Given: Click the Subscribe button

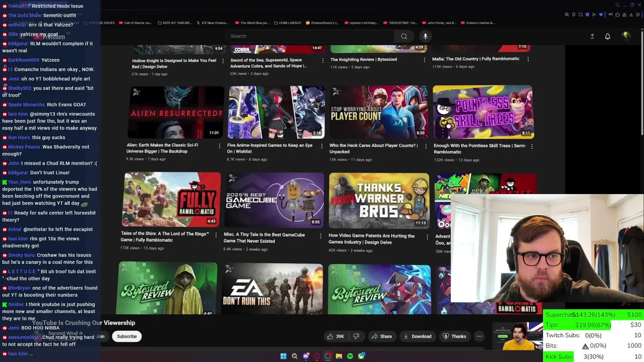Looking at the screenshot, I should [127, 336].
